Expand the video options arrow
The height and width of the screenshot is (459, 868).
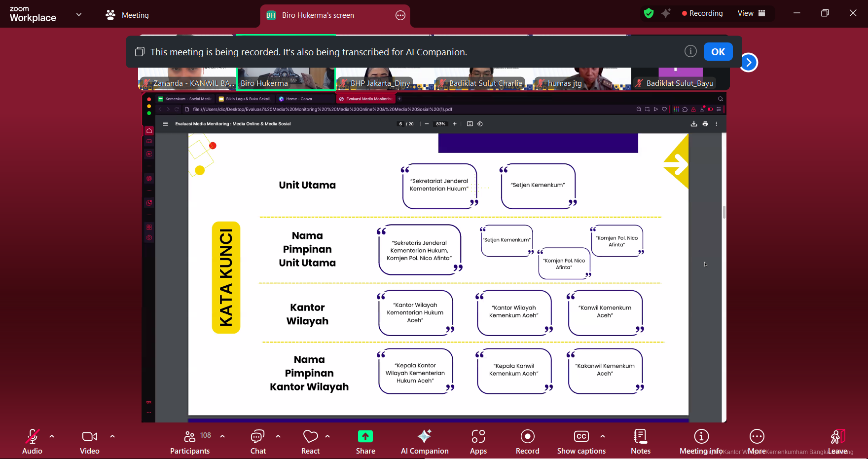tap(112, 436)
